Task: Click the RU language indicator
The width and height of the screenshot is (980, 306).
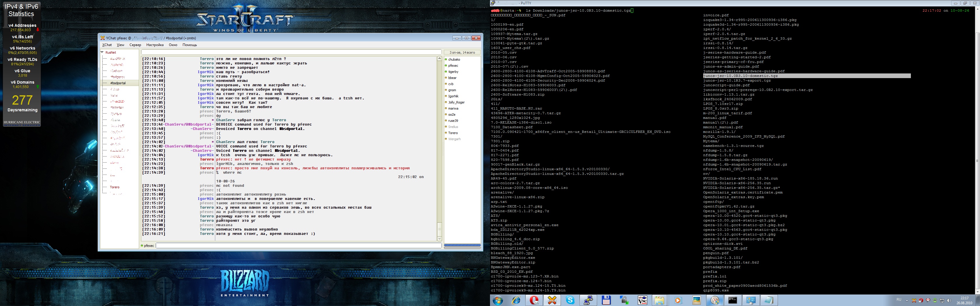Action: [x=899, y=300]
